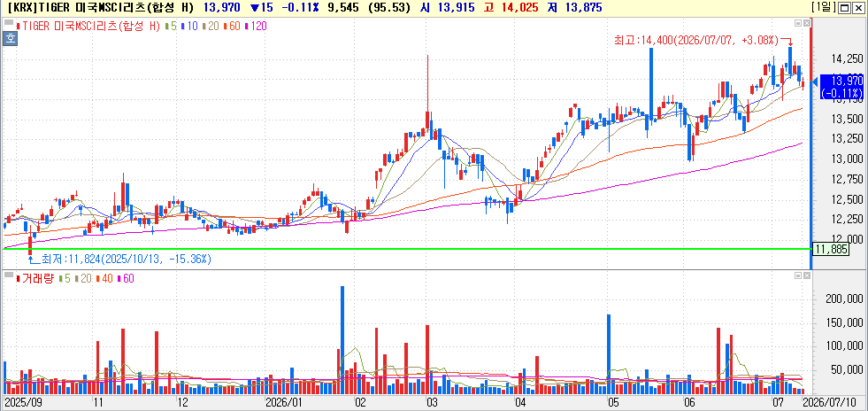The height and width of the screenshot is (411, 868).
Task: Toggle volume panel 60 average legend
Action: pyautogui.click(x=126, y=278)
